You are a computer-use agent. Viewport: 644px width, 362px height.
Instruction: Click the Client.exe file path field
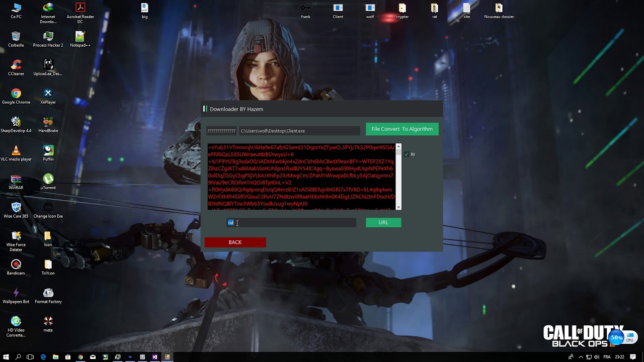point(299,131)
